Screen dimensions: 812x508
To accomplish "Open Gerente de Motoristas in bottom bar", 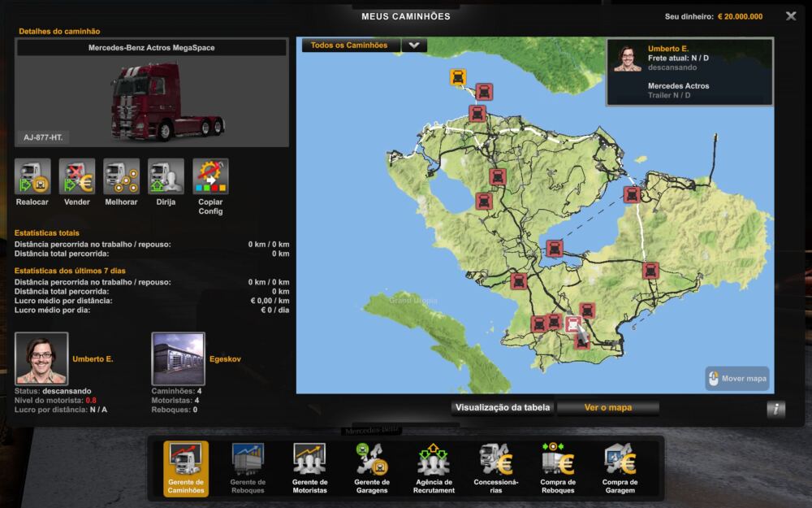I will point(309,469).
